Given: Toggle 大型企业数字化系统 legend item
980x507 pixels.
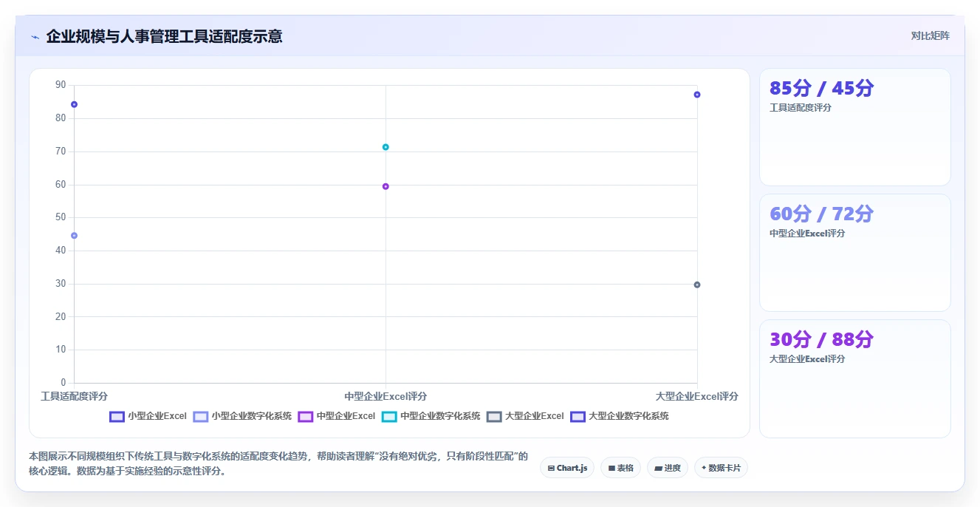Looking at the screenshot, I should (x=620, y=416).
